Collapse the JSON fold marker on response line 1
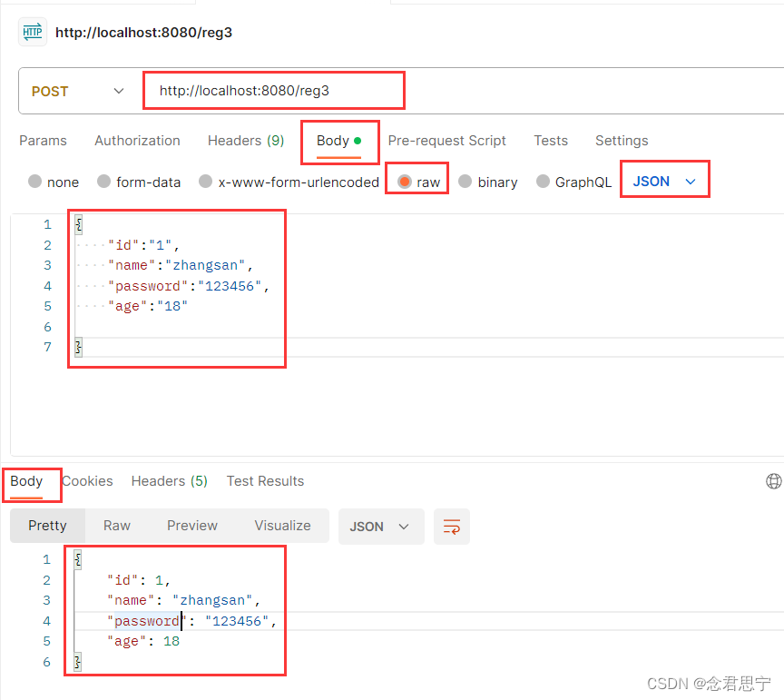Image resolution: width=784 pixels, height=700 pixels. click(76, 559)
